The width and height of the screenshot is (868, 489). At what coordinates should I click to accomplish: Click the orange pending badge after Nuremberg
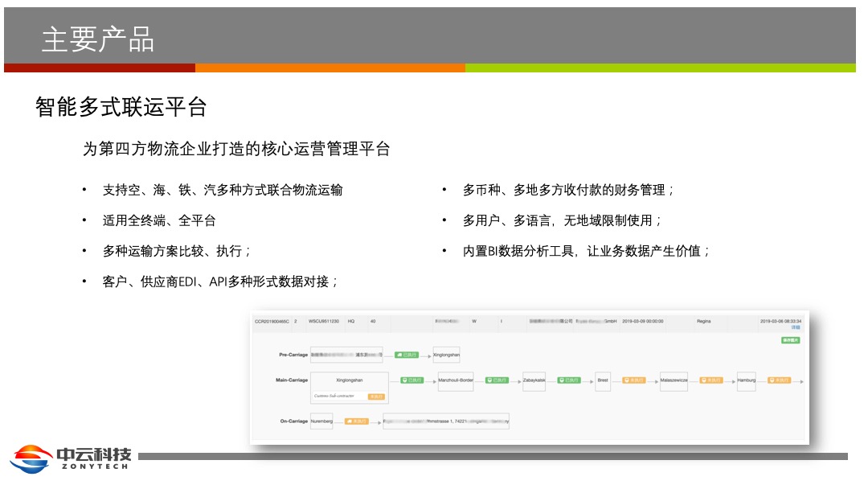[x=356, y=421]
